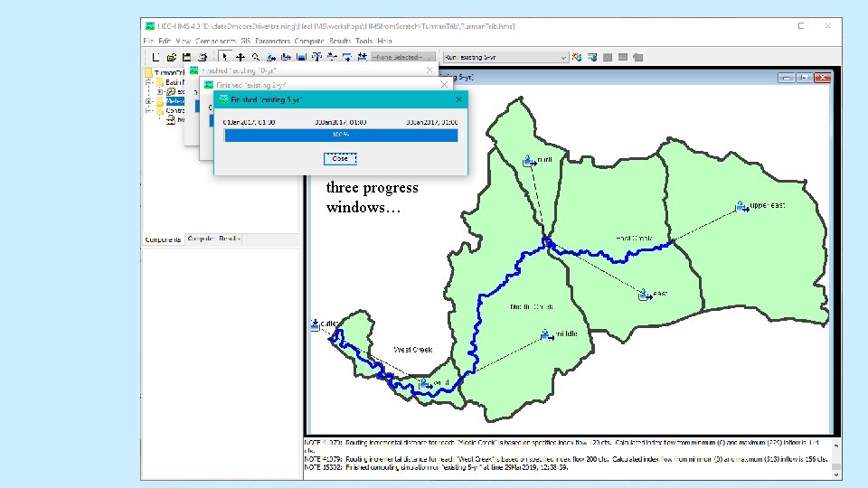Switch to the Compute tab
The width and height of the screenshot is (868, 488).
click(x=200, y=239)
